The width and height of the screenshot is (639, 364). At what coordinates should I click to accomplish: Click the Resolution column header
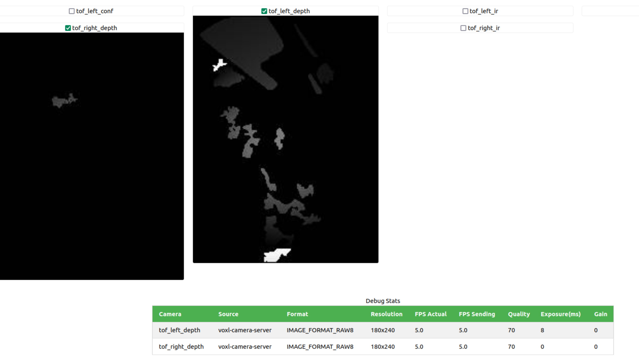click(386, 314)
